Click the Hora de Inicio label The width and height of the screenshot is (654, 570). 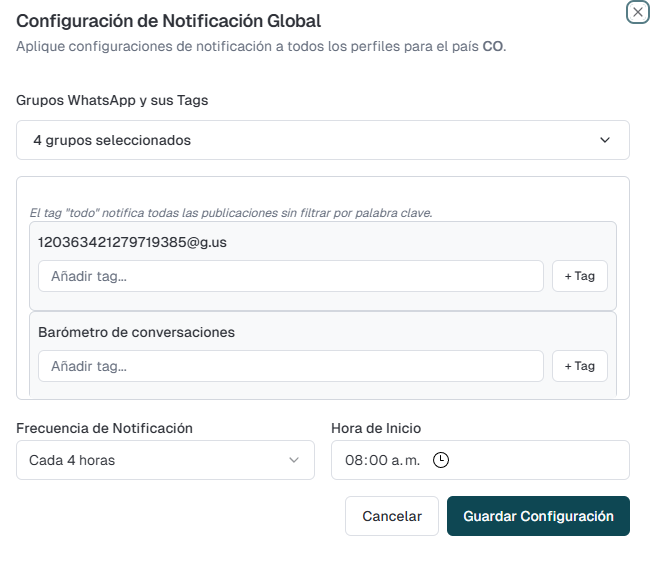tap(376, 428)
